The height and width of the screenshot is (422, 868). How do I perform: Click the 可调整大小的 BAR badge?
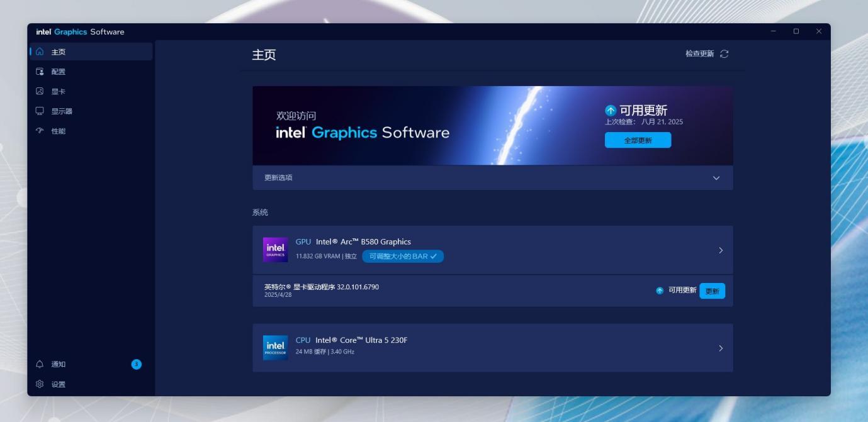[x=403, y=256]
